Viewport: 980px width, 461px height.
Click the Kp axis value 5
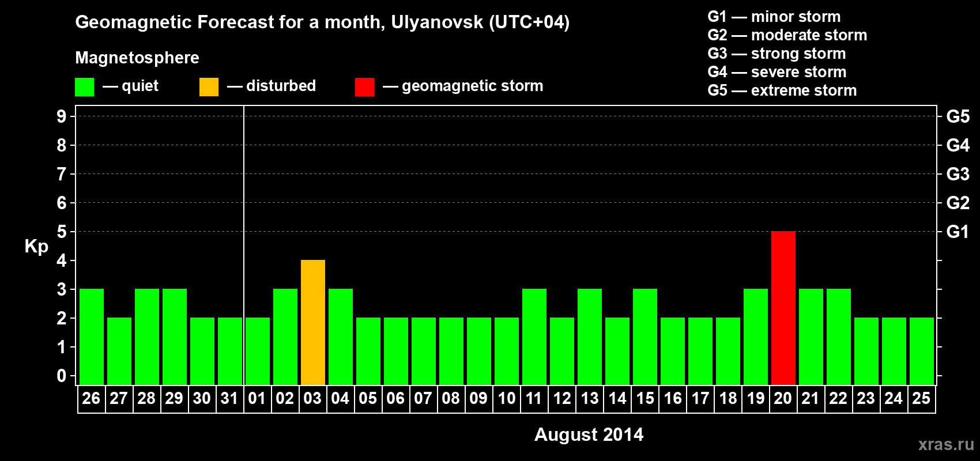pos(62,232)
